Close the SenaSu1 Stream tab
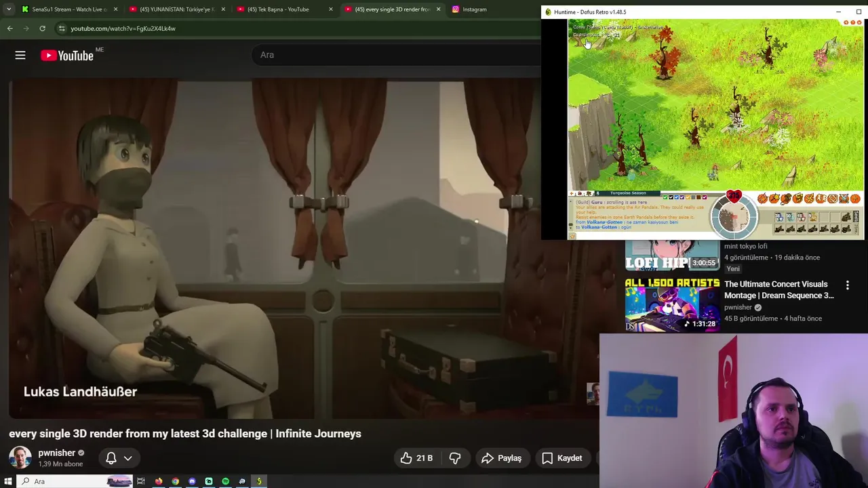 [115, 9]
